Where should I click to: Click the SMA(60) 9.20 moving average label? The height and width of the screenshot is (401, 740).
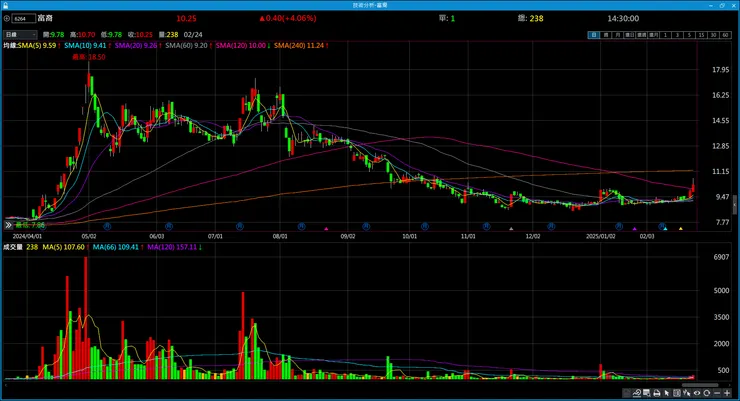188,46
